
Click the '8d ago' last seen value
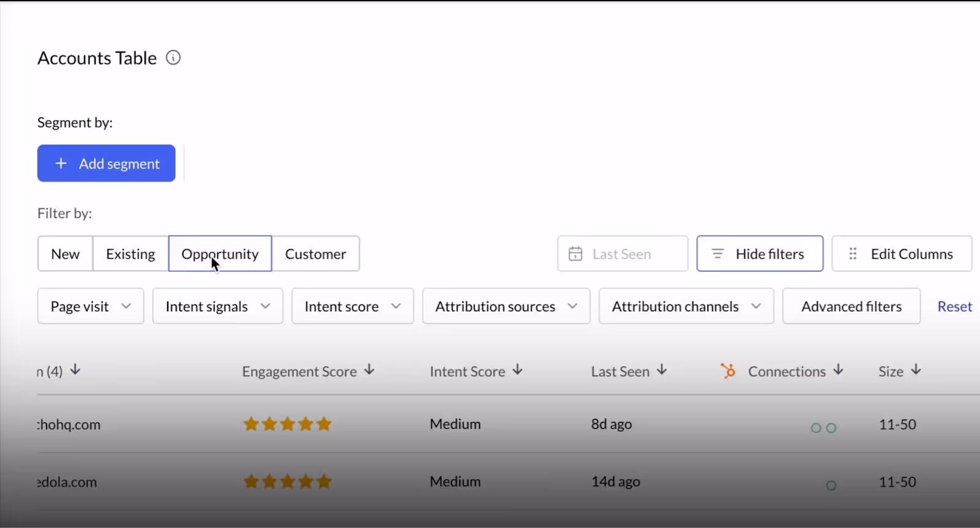click(x=611, y=424)
